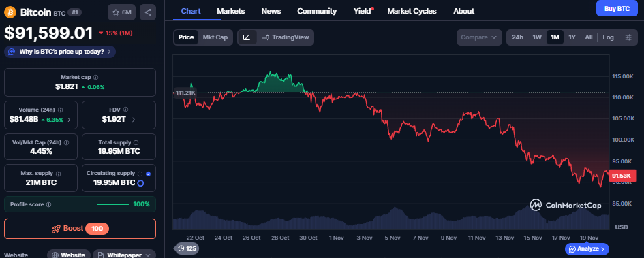Open the Market Cycles tab
The height and width of the screenshot is (258, 644).
(x=412, y=11)
